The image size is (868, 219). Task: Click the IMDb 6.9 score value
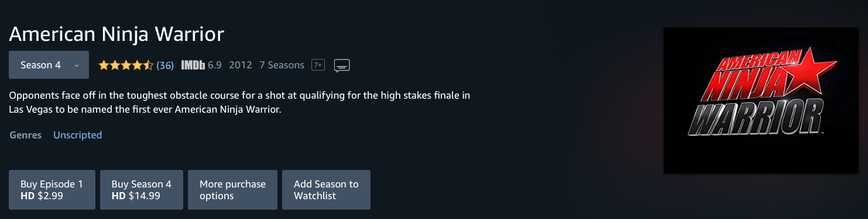click(x=214, y=65)
